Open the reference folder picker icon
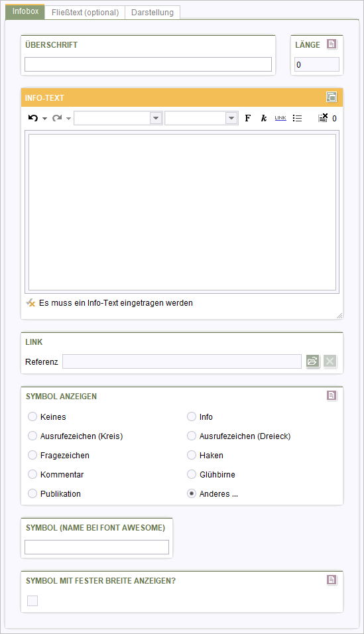 313,361
